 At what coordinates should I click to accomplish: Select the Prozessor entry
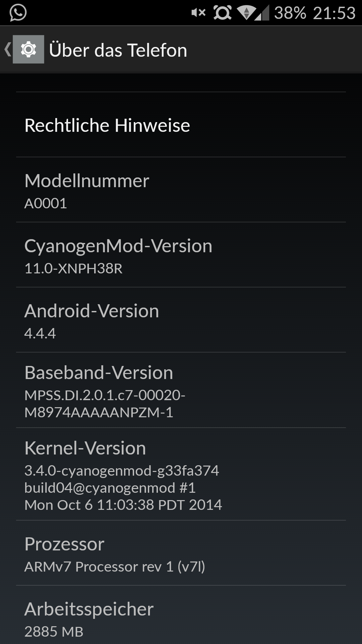coord(181,553)
